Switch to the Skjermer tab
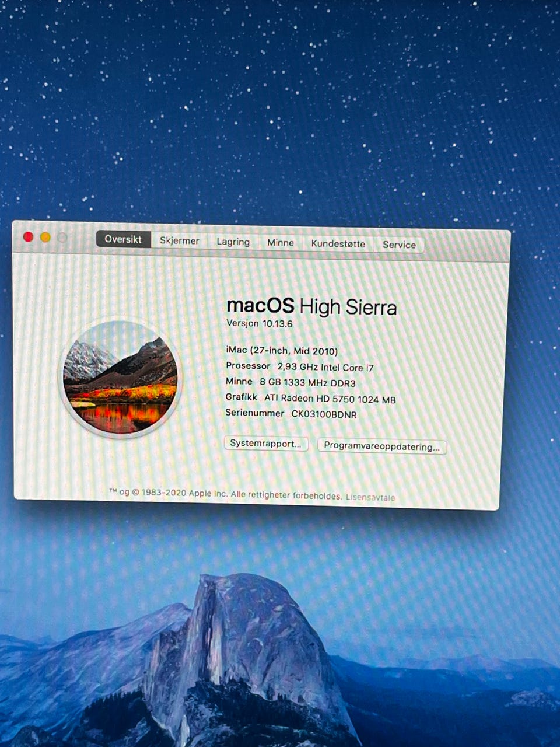Viewport: 560px width, 747px height. point(180,240)
